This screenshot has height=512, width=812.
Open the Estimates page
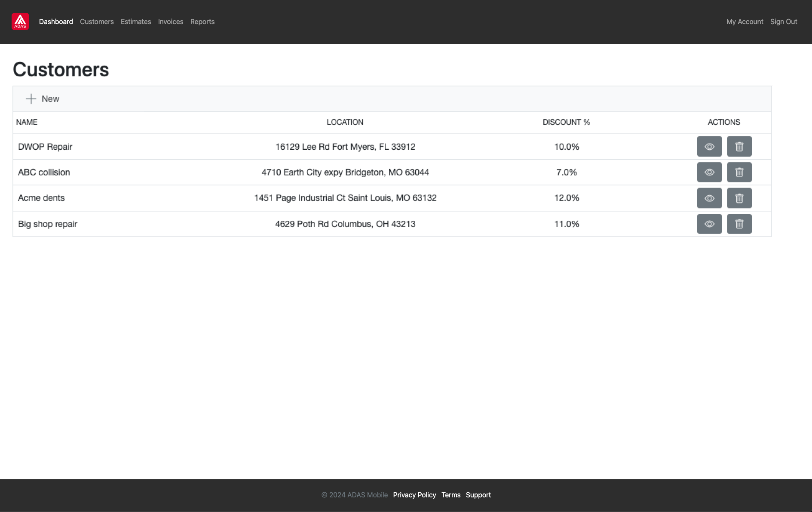136,22
